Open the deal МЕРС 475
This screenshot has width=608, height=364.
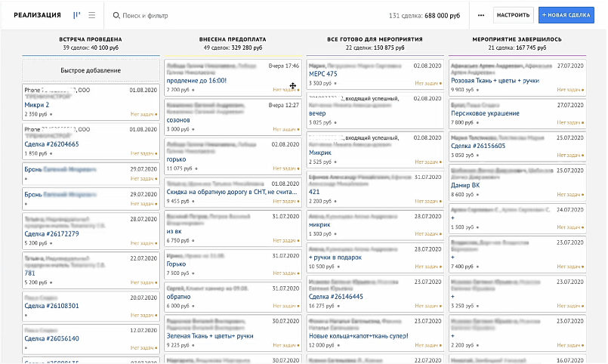323,74
